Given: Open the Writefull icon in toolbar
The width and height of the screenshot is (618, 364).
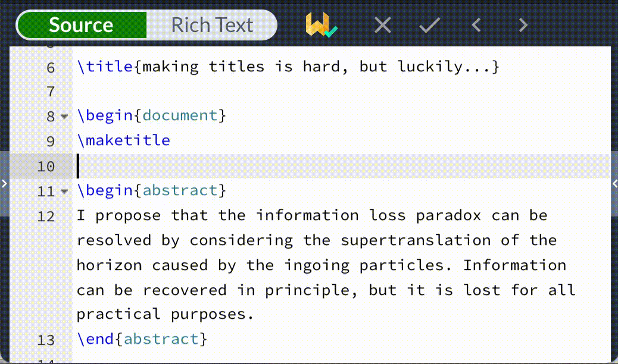Looking at the screenshot, I should (320, 25).
